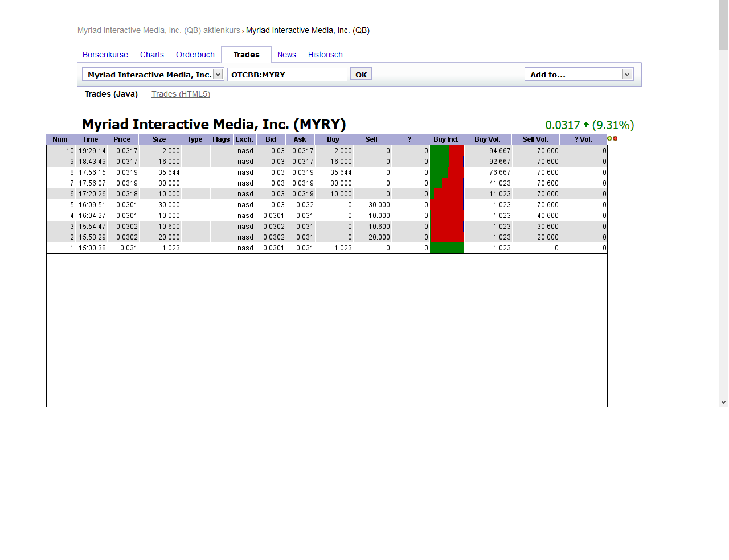Select the 17:20:26 time cell
Image resolution: width=729 pixels, height=560 pixels.
(92, 194)
